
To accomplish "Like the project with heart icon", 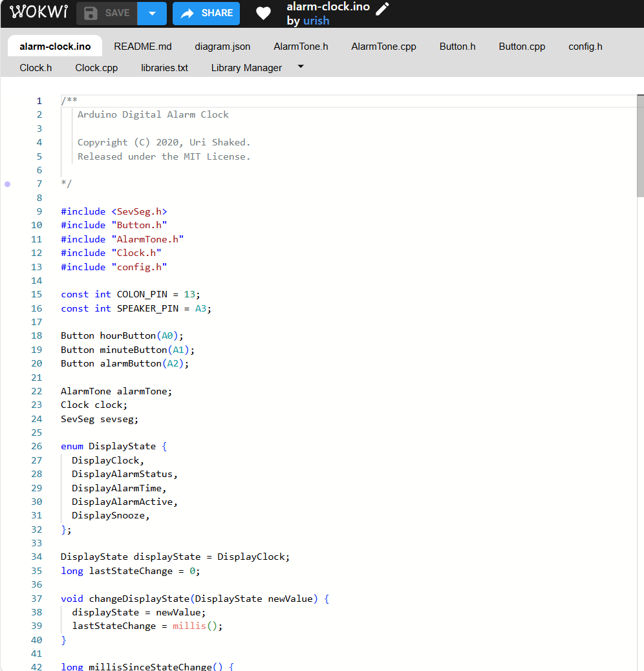I will pos(263,14).
